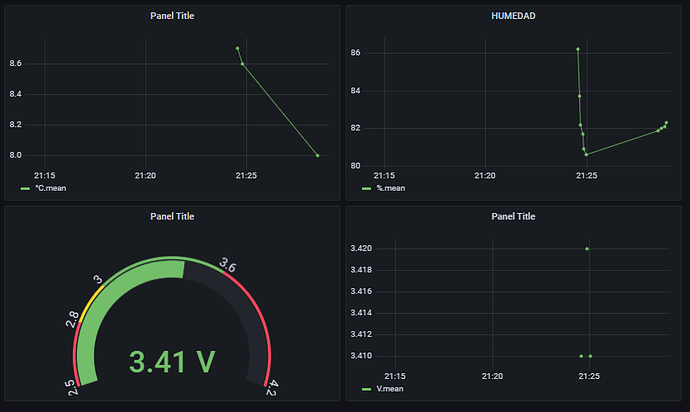Click the 2.8 threshold label on gauge
Viewport: 690px width, 412px height.
[72, 319]
